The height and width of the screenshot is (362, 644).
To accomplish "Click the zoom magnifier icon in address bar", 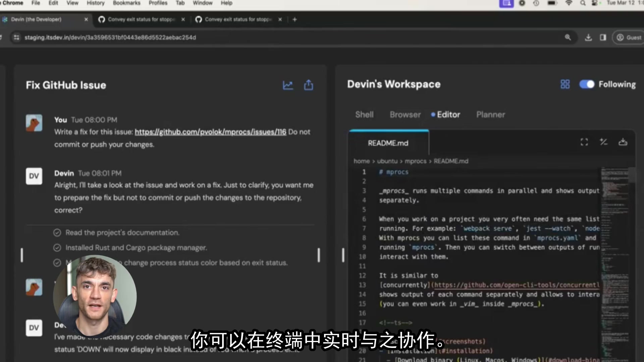I will [x=568, y=38].
